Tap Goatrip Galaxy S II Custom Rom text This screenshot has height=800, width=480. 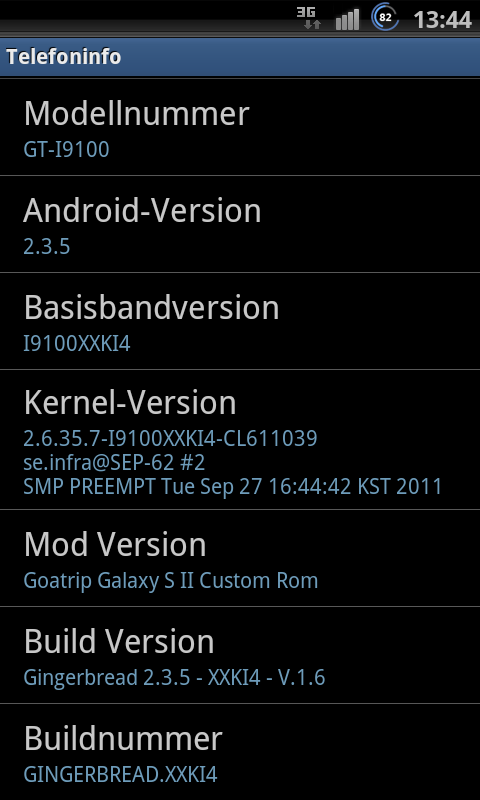[x=171, y=581]
